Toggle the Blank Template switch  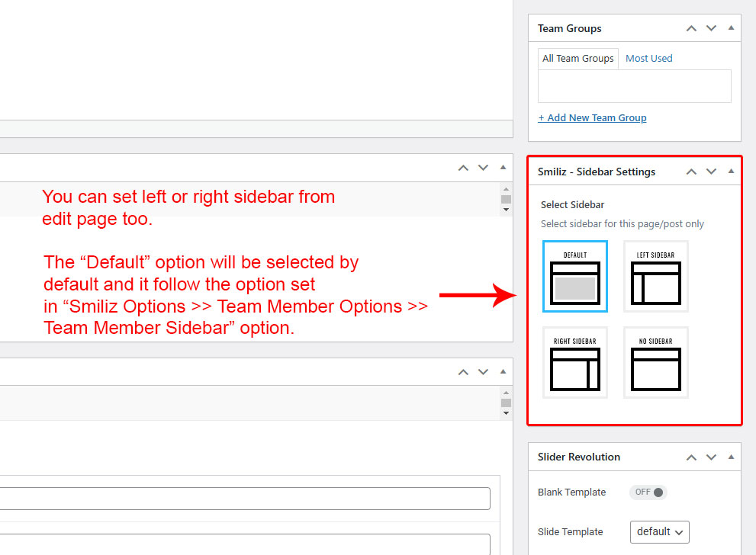[648, 492]
